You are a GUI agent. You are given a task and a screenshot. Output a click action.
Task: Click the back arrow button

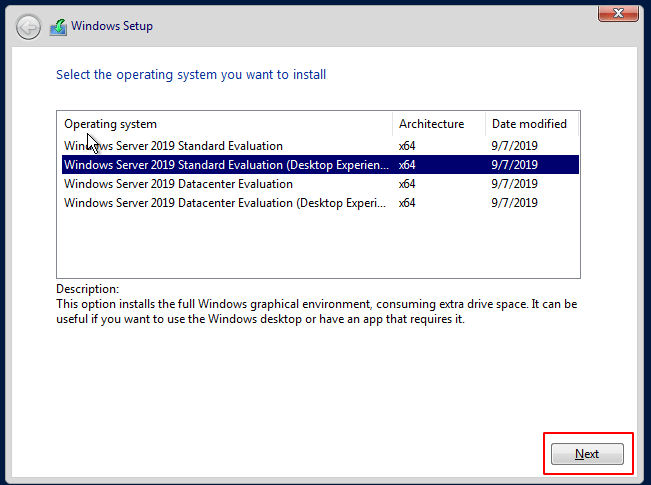tap(28, 27)
